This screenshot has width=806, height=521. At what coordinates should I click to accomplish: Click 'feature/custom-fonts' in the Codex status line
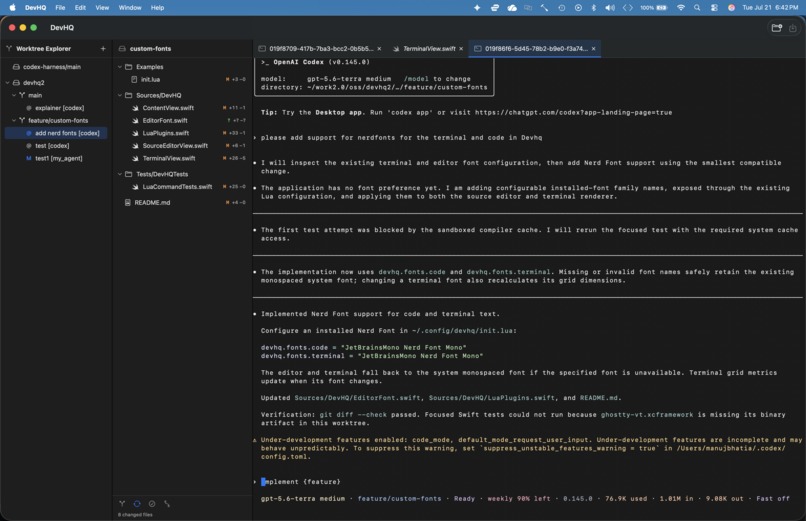coord(399,498)
